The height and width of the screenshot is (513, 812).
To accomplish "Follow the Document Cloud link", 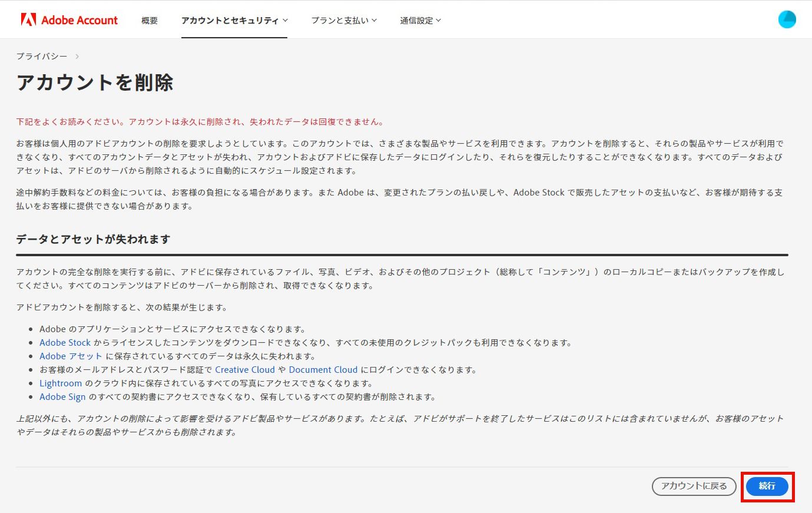I will [323, 370].
